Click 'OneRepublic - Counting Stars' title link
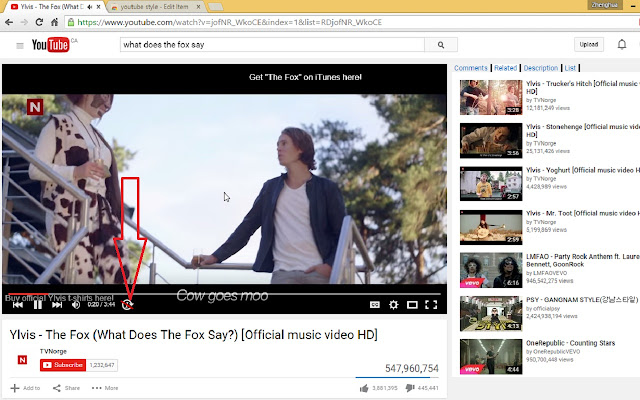Image resolution: width=640 pixels, height=400 pixels. (x=571, y=343)
